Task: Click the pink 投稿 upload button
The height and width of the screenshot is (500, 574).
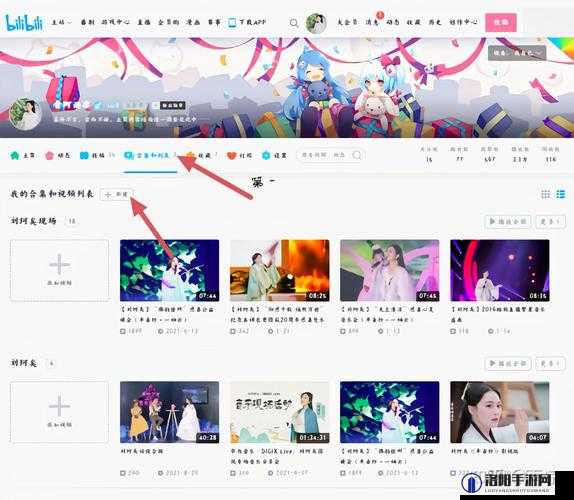Action: pyautogui.click(x=501, y=23)
